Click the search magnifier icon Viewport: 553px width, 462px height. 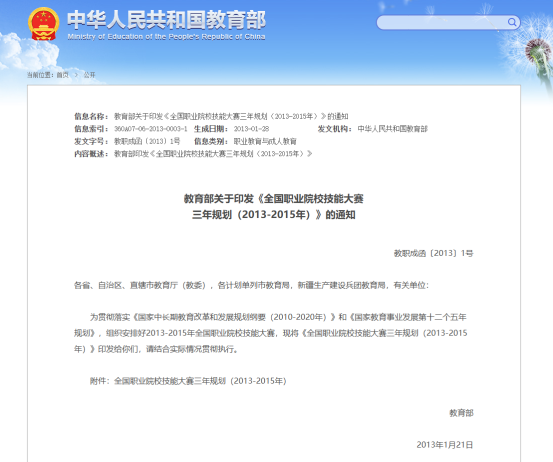(512, 23)
